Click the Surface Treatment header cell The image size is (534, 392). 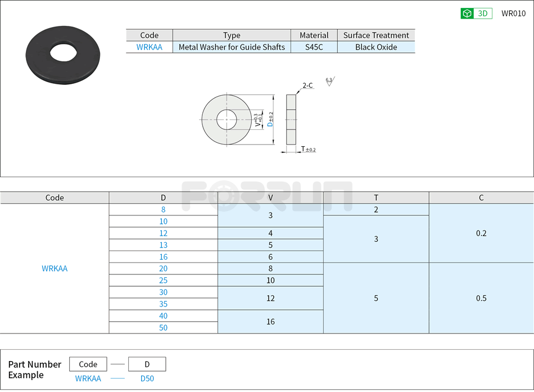click(376, 35)
